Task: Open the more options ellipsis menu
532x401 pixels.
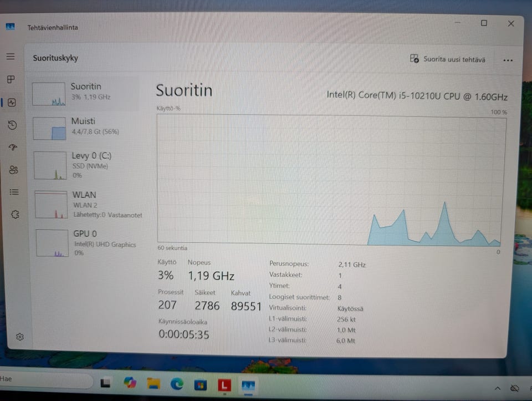Action: [x=508, y=60]
